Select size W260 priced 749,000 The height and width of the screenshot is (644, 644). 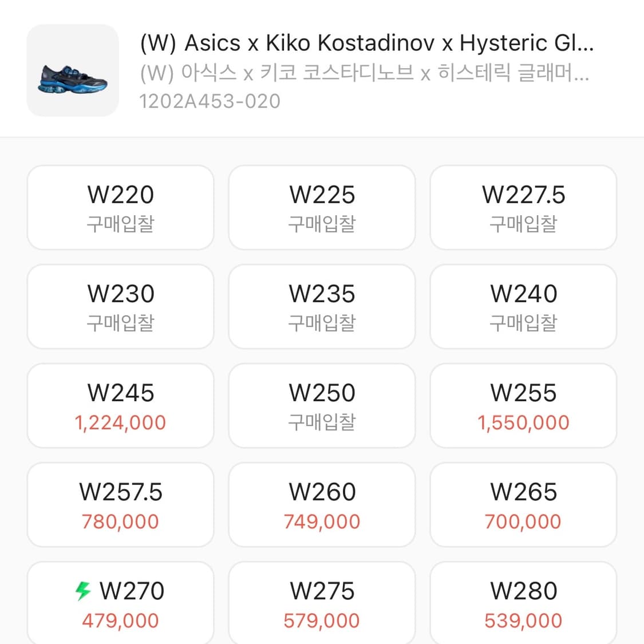[x=322, y=504]
